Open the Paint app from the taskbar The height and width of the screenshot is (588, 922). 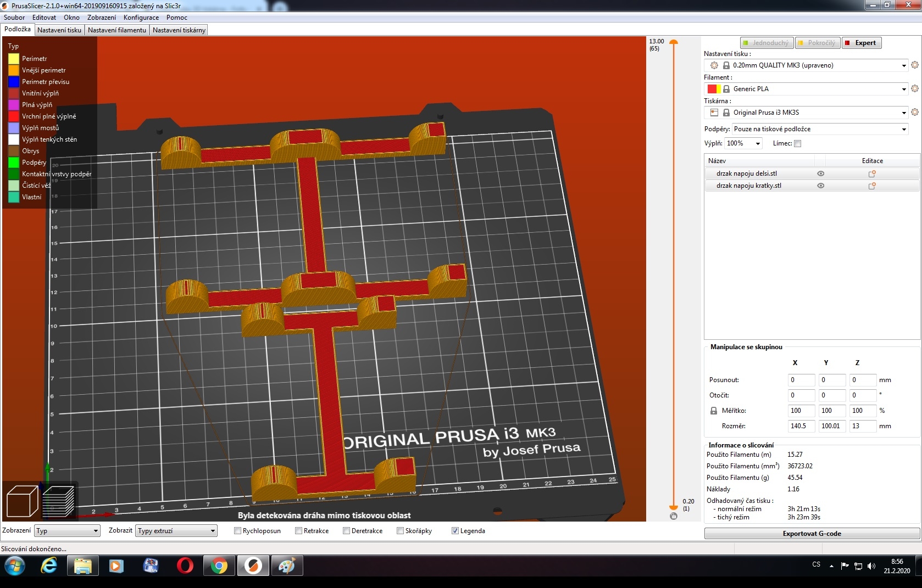[x=287, y=565]
